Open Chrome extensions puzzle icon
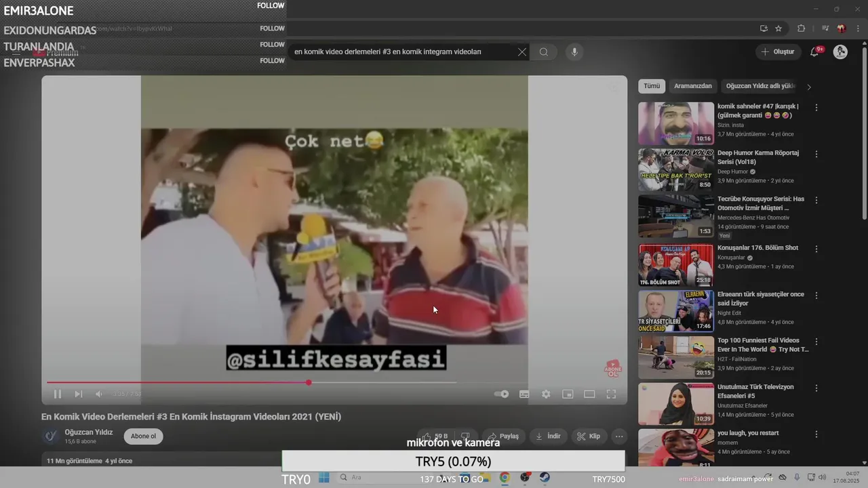Image resolution: width=868 pixels, height=488 pixels. tap(801, 28)
